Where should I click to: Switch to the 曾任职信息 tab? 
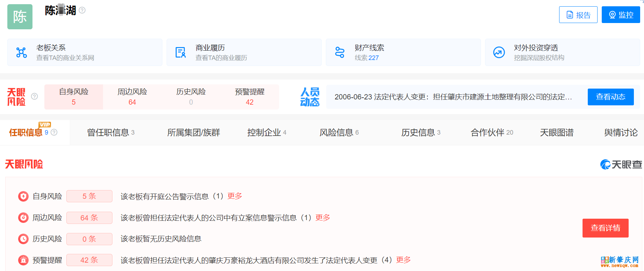click(x=111, y=133)
